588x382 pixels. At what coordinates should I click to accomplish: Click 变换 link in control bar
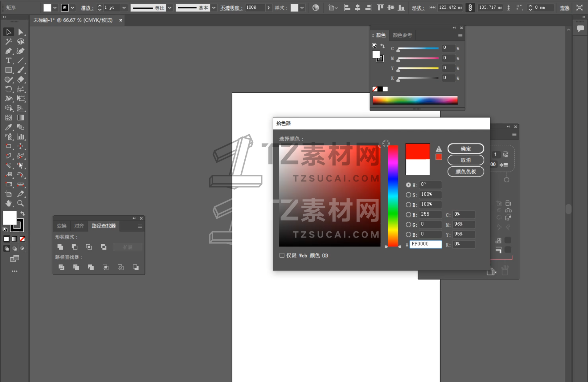tap(565, 8)
